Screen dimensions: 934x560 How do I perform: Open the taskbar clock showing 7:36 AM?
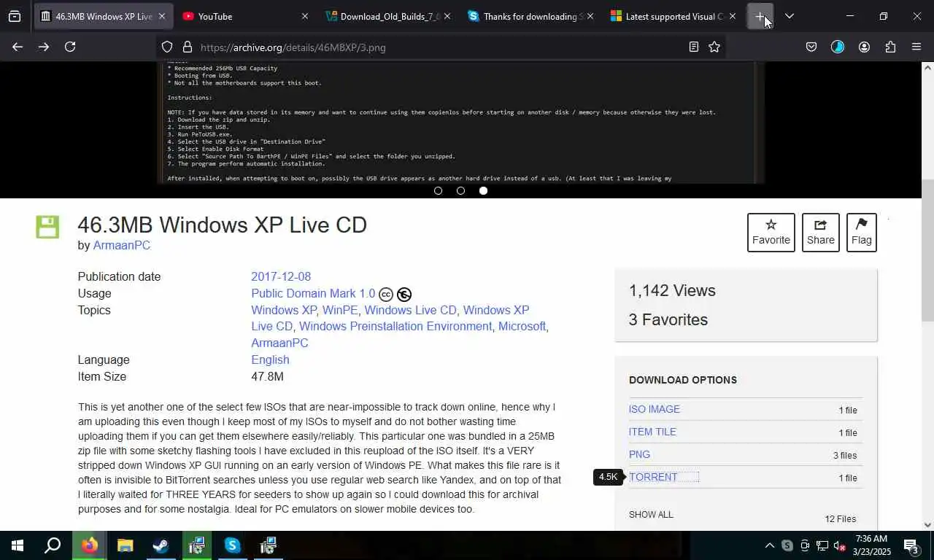point(873,545)
